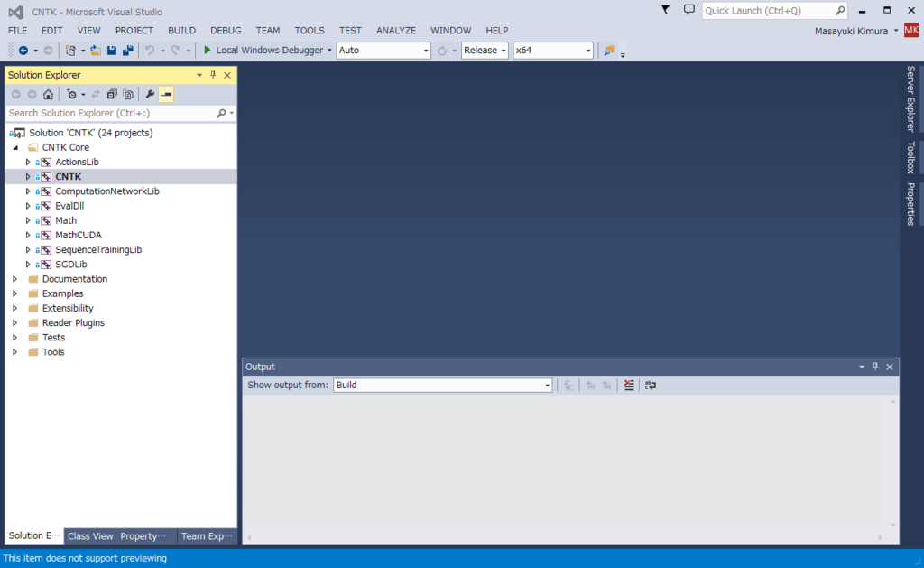Open the Properties side tab

tap(910, 205)
